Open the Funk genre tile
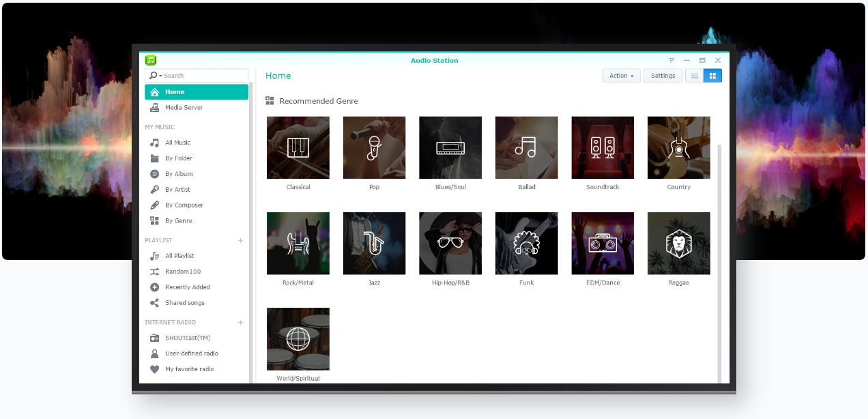The width and height of the screenshot is (868, 419). [527, 243]
